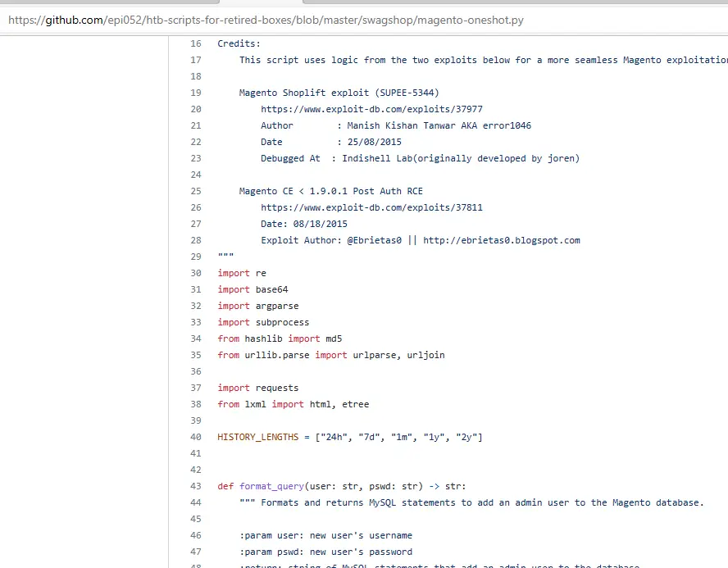
Task: Click 'Magento CE < 1.9.0.1 Post Auth RCE'
Action: (331, 191)
